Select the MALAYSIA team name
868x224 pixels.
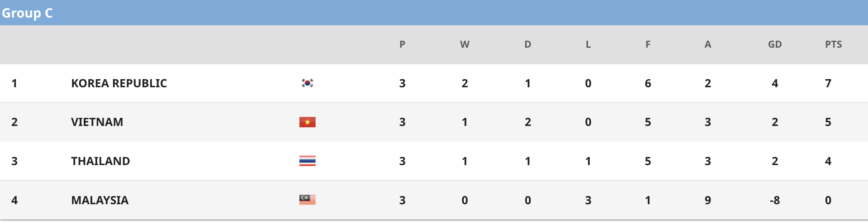[x=99, y=200]
